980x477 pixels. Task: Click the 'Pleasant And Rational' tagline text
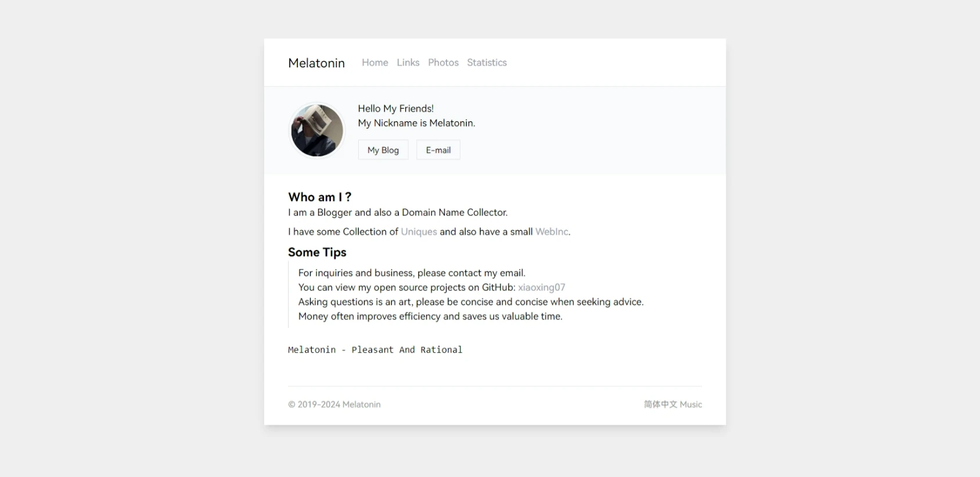point(406,350)
